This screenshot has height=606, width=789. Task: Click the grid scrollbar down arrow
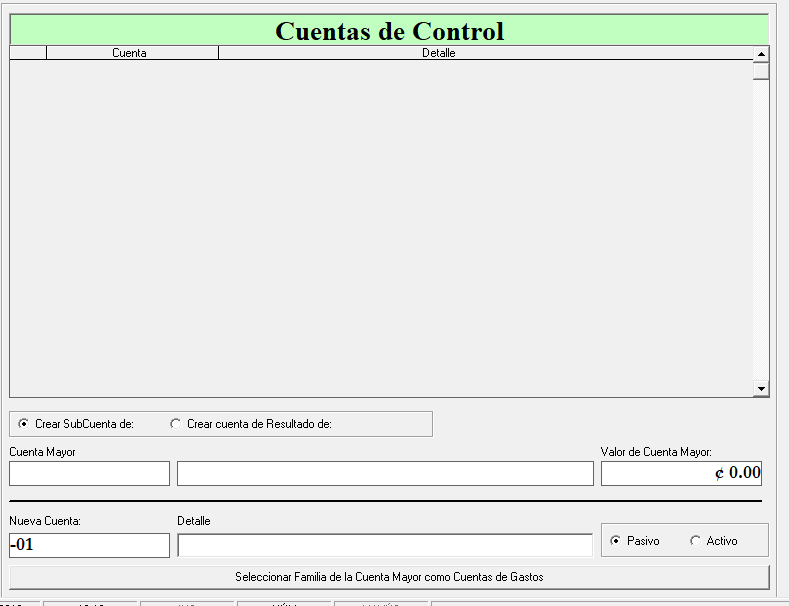[x=761, y=388]
